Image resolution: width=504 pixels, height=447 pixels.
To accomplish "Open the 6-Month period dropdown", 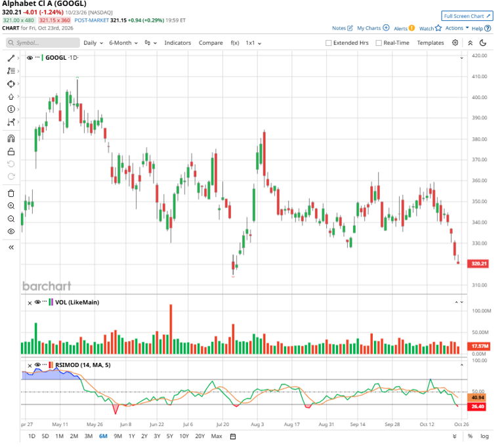I will (123, 43).
